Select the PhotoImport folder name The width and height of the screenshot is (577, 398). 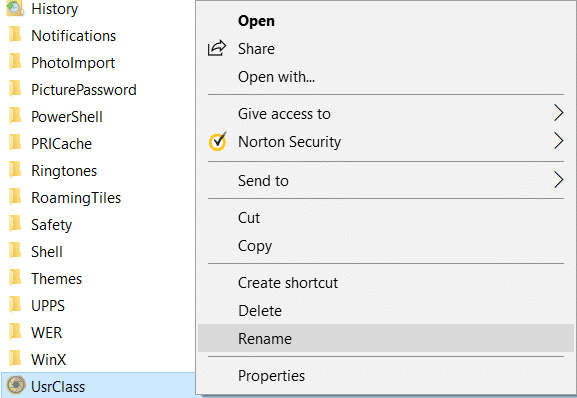tap(73, 63)
